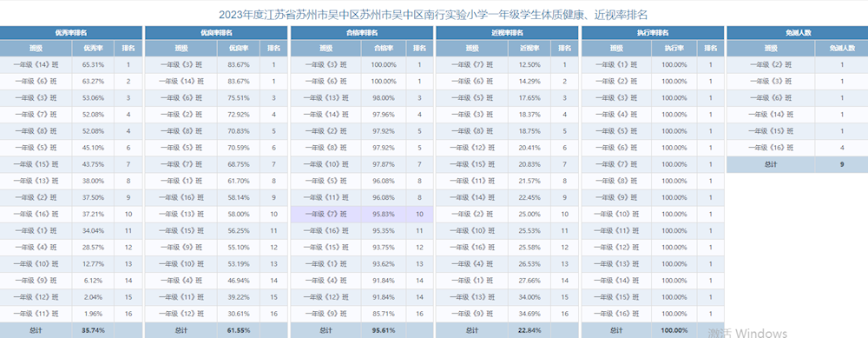Click the 优秀率 column header
This screenshot has height=338, width=868.
(x=93, y=48)
